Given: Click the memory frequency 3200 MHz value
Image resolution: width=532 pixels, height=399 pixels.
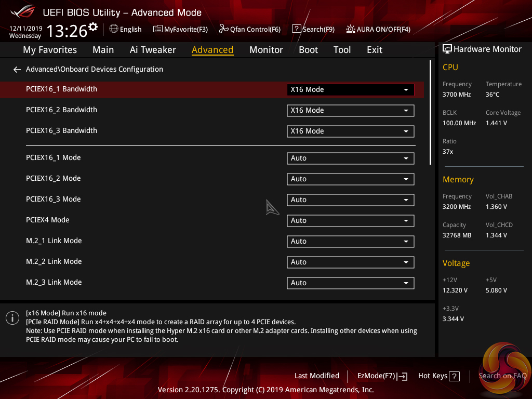Looking at the screenshot, I should click(x=456, y=207).
